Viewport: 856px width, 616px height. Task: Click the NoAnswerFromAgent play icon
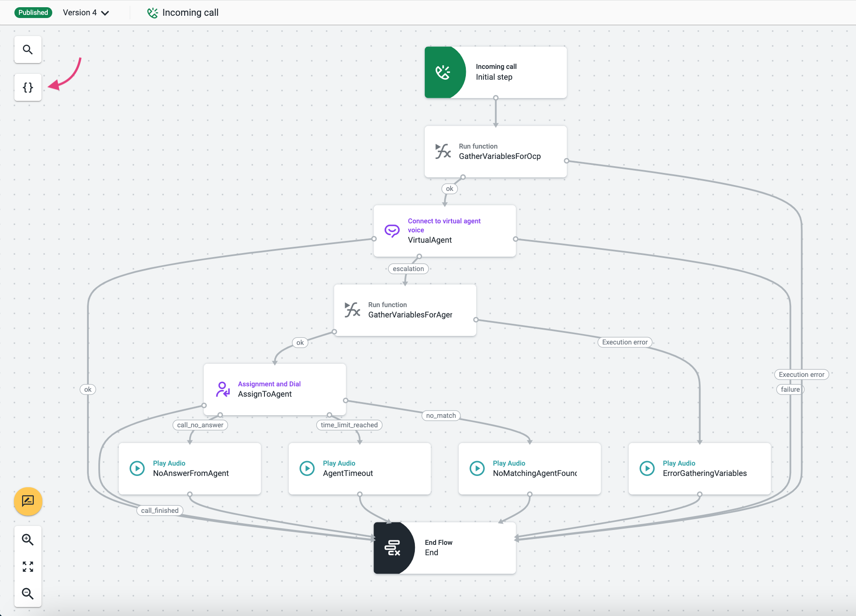(x=137, y=468)
